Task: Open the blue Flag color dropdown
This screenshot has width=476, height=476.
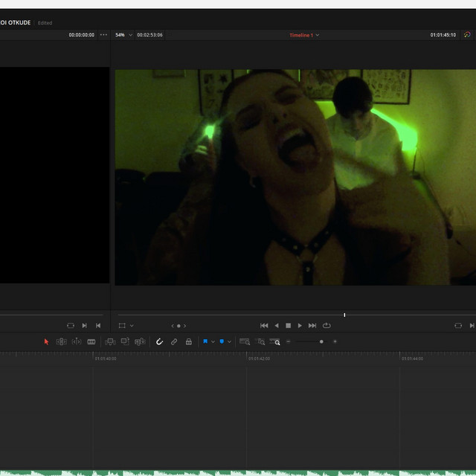Action: [213, 342]
